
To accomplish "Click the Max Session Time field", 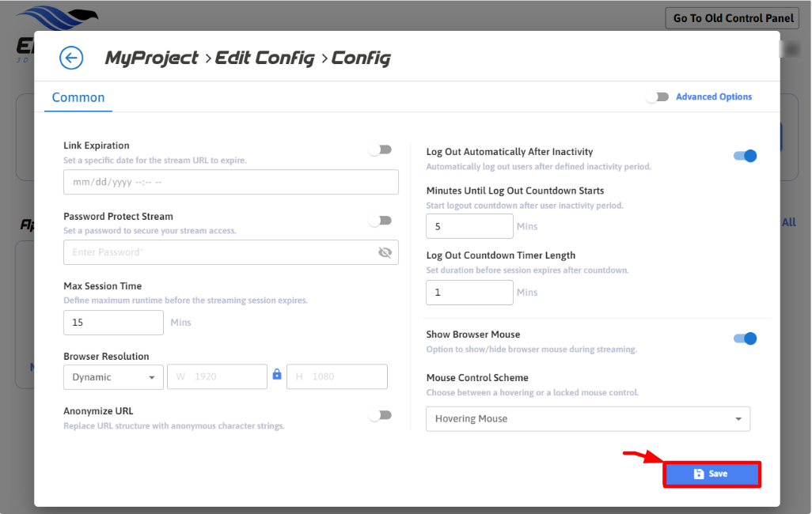I will 113,323.
